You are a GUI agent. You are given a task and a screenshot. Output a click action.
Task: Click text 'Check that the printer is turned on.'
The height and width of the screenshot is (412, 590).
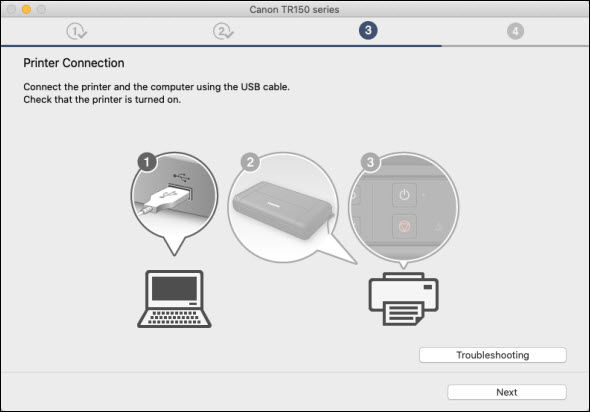coord(102,100)
